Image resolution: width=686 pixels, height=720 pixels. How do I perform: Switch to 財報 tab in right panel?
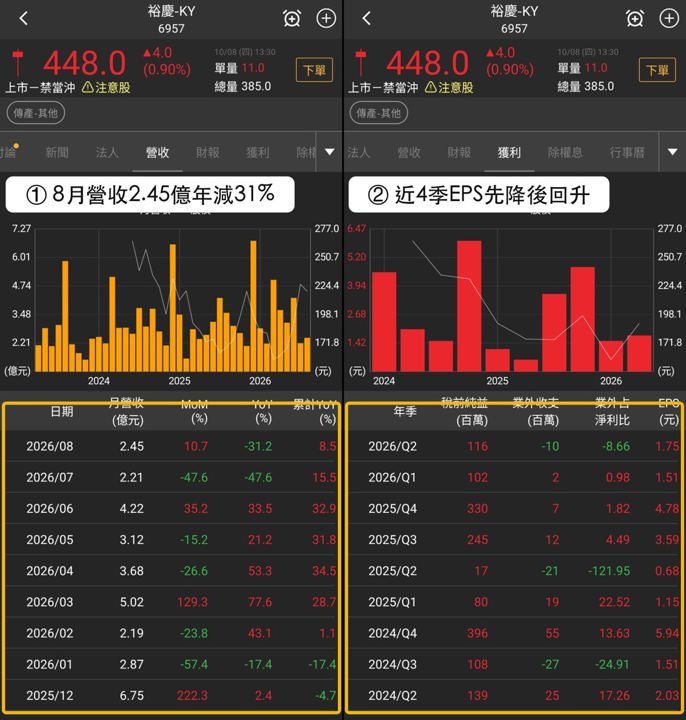(459, 152)
